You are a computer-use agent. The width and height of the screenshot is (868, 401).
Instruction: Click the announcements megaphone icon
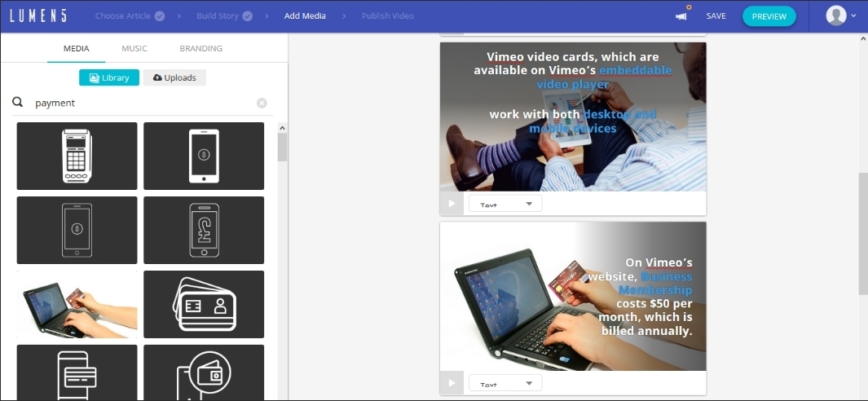click(681, 16)
